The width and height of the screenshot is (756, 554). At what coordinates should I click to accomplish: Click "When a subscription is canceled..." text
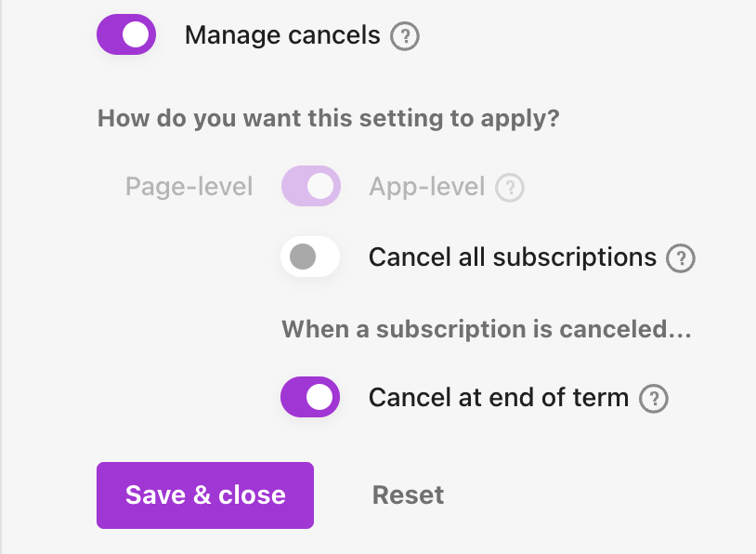(487, 329)
